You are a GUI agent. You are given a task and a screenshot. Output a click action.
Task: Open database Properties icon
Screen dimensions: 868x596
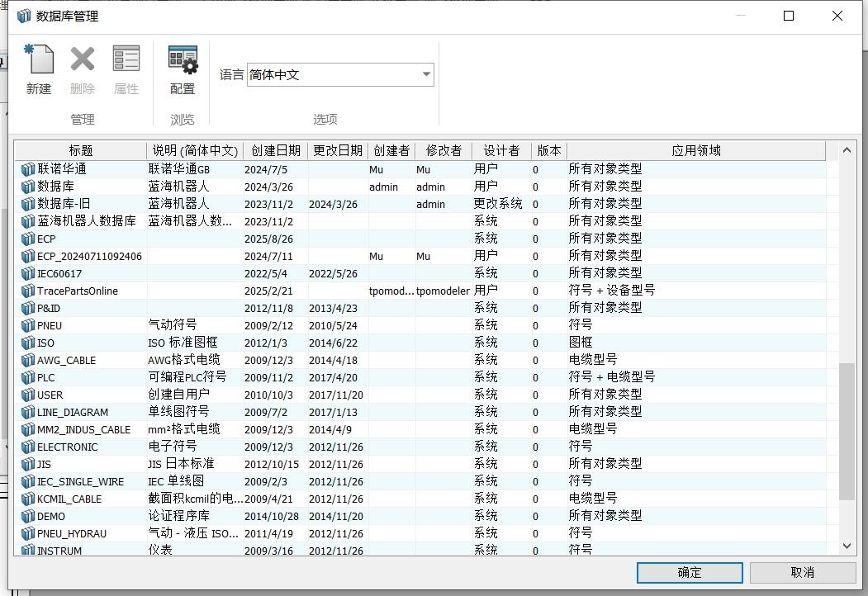(x=126, y=60)
